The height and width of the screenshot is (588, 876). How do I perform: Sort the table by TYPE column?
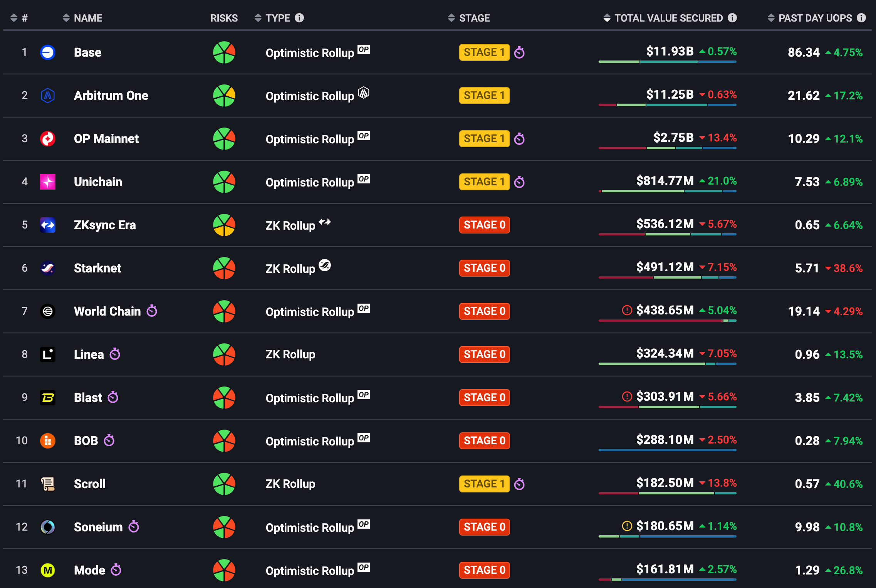point(272,18)
